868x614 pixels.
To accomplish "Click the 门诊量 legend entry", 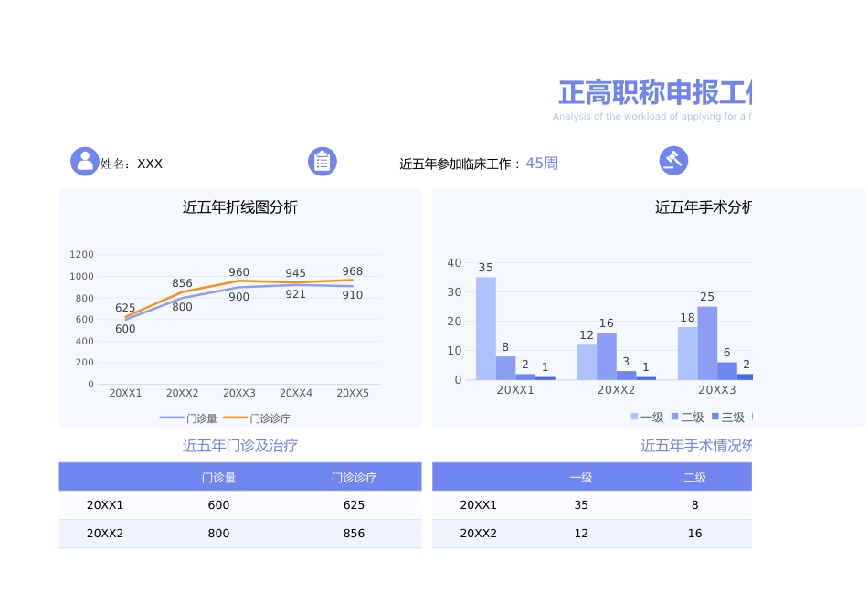I will click(188, 418).
